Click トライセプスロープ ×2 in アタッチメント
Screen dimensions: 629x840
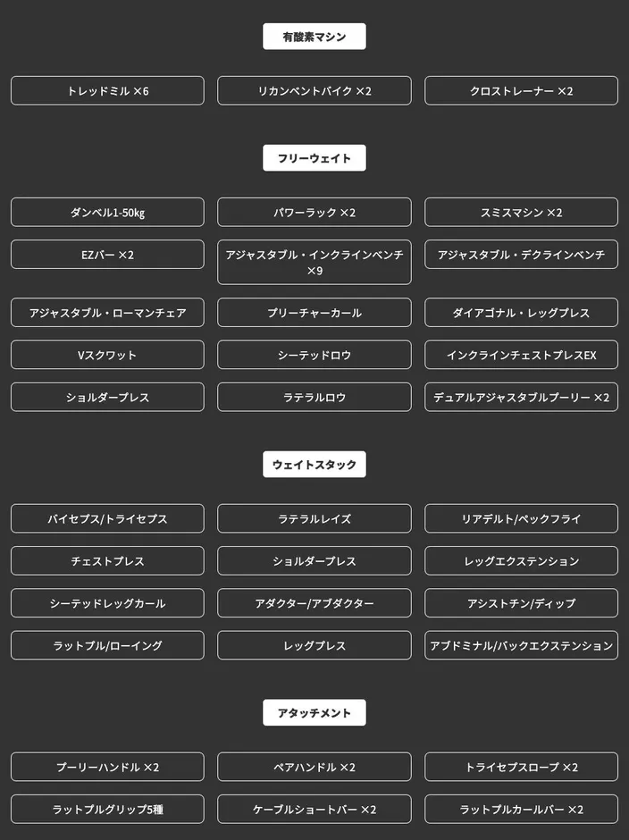click(x=521, y=767)
